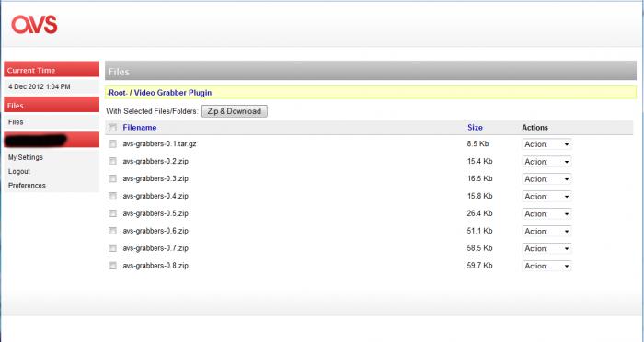Check the select-all checkbox beside Filename

[112, 128]
